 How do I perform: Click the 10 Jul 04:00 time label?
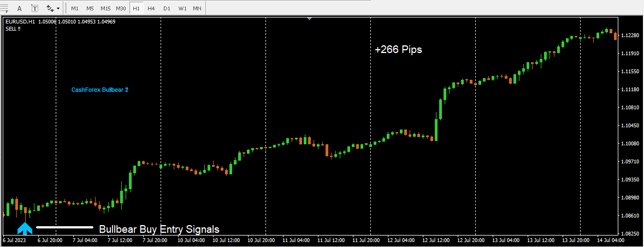coord(191,240)
